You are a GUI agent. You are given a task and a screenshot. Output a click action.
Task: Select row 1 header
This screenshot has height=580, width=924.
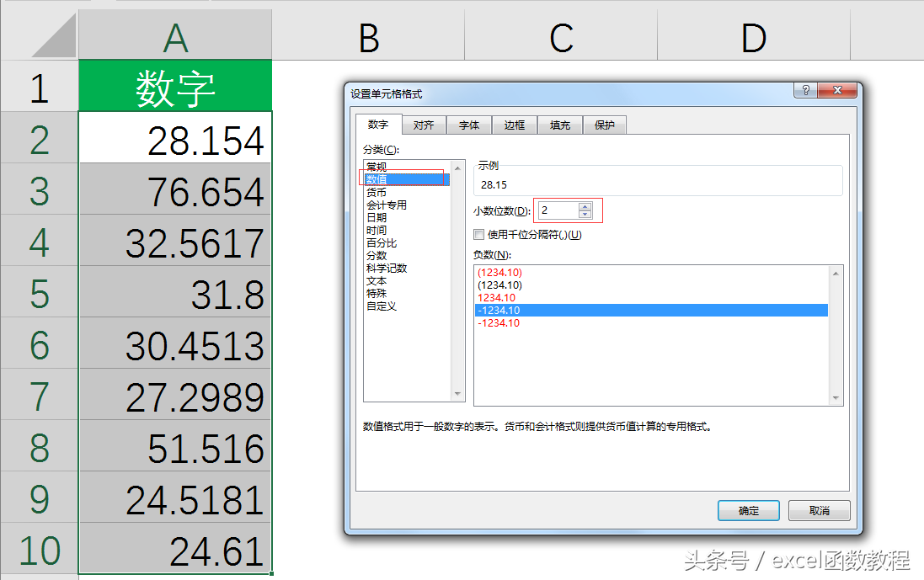(39, 88)
